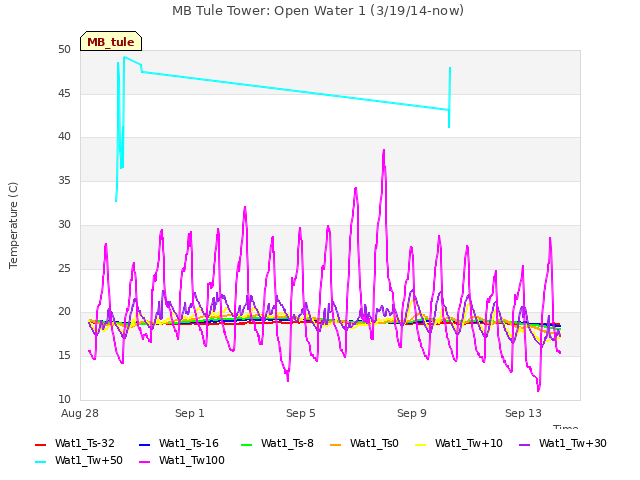The width and height of the screenshot is (640, 480).
Task: Click the 10 y-axis tick label
Action: pos(64,399)
